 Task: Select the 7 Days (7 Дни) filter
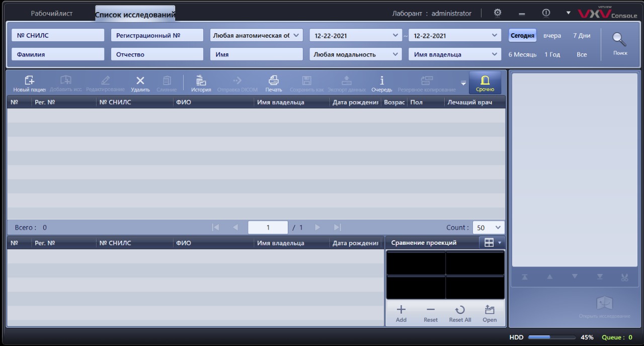tap(582, 36)
